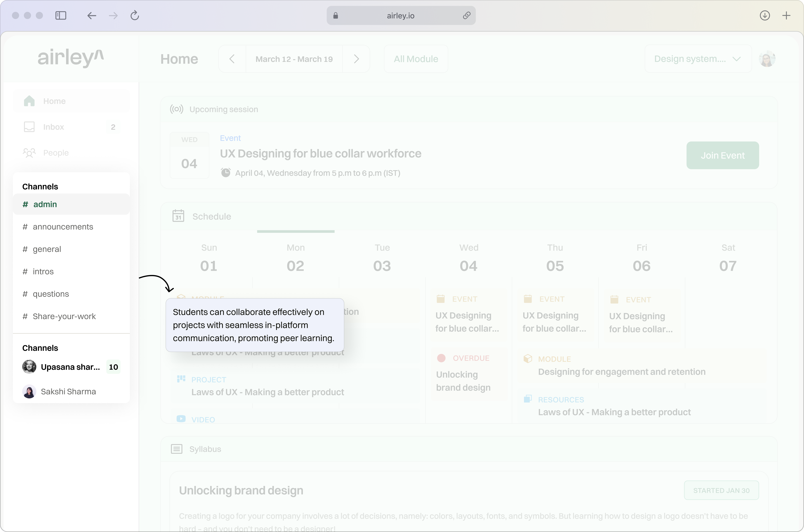Select Tue 03 in the schedule
Viewport: 804px width, 532px height.
pos(382,258)
